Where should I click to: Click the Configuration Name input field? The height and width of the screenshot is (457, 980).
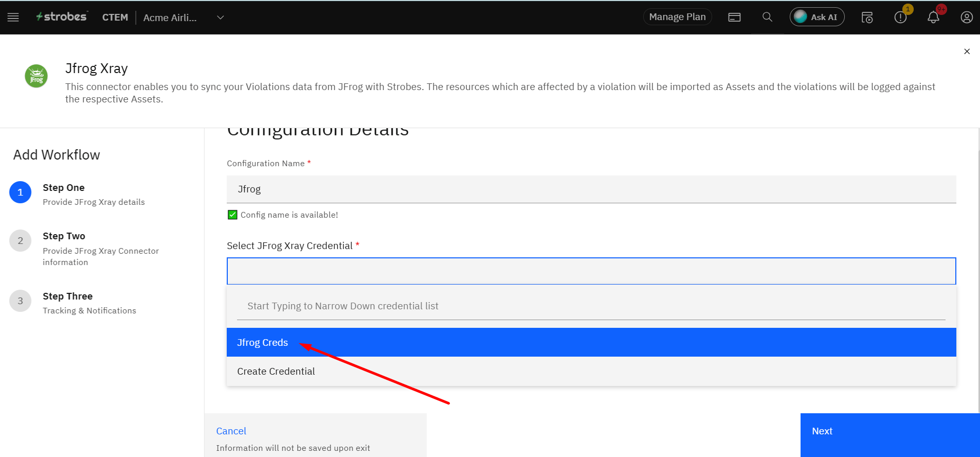point(591,189)
